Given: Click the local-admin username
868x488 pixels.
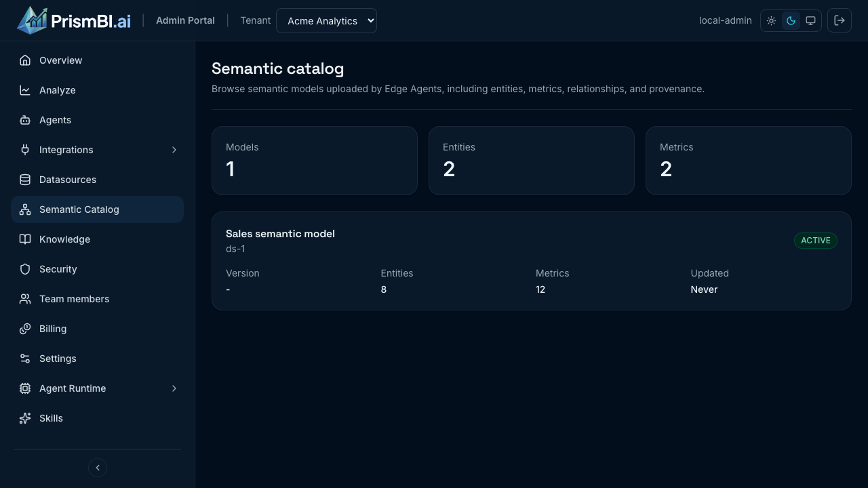Looking at the screenshot, I should click(726, 20).
